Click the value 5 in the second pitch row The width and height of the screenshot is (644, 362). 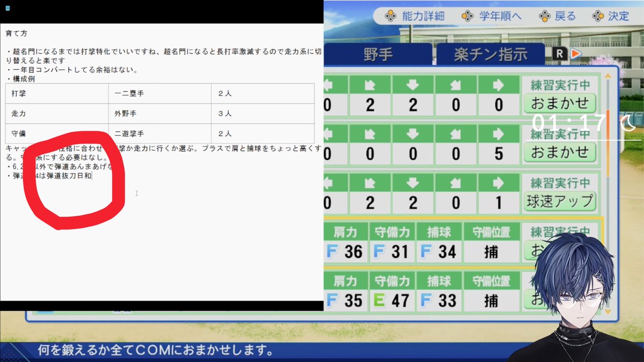499,153
